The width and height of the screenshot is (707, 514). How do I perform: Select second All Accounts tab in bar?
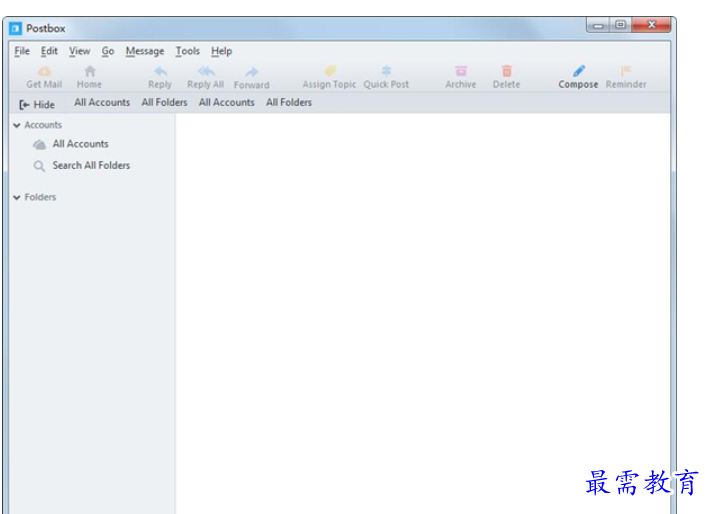point(226,102)
